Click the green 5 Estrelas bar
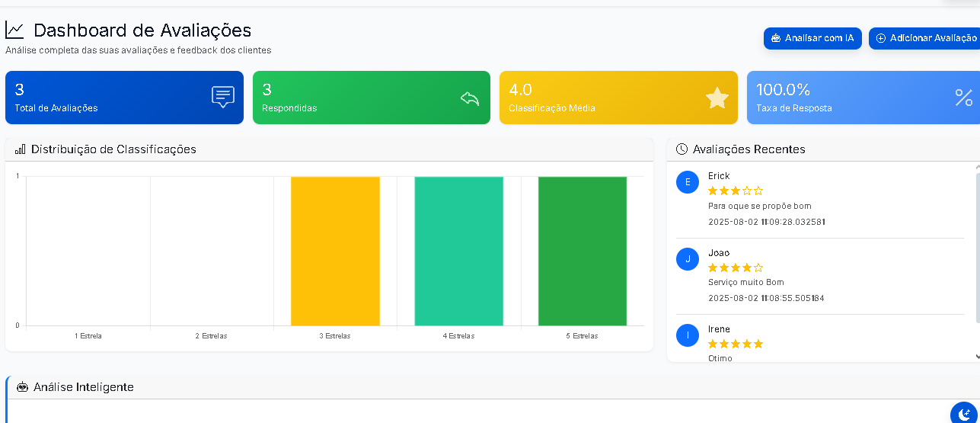 coord(583,251)
